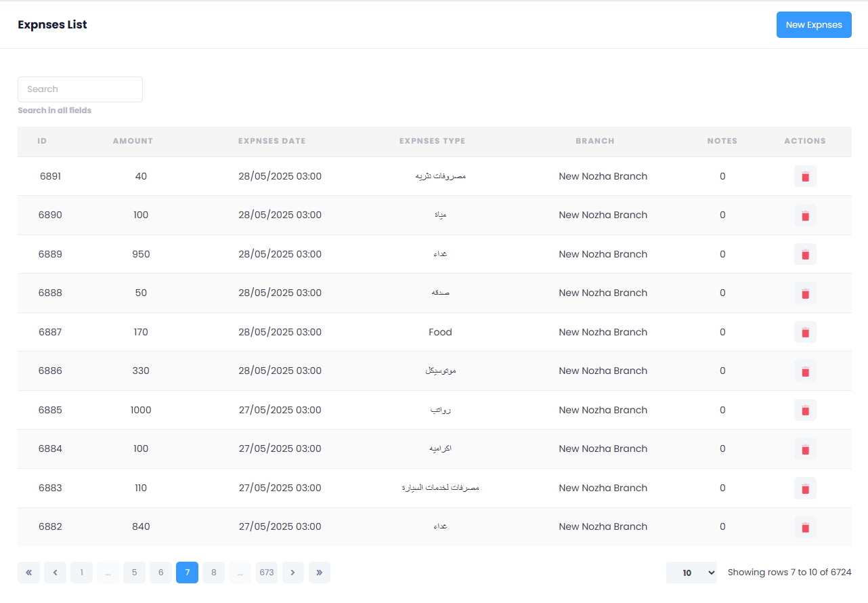Go to pagination page 5
The image size is (868, 603).
coord(134,573)
